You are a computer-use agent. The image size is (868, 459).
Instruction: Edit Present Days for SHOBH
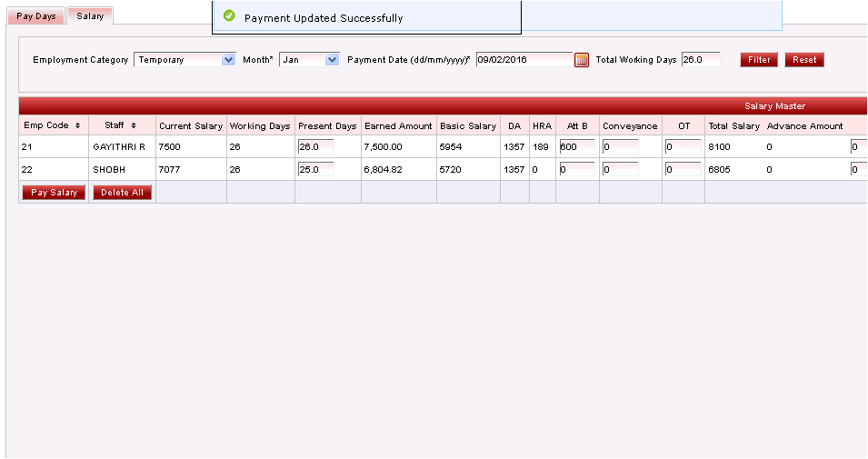(315, 169)
